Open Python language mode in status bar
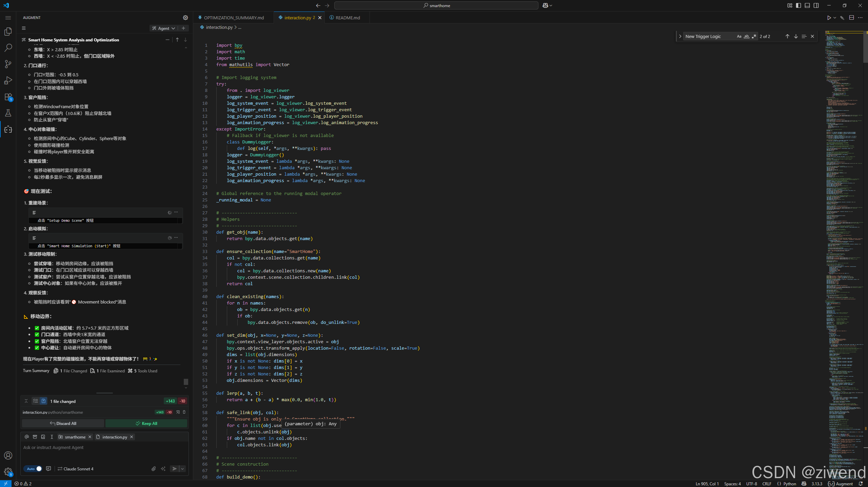Image resolution: width=868 pixels, height=487 pixels. [x=789, y=484]
